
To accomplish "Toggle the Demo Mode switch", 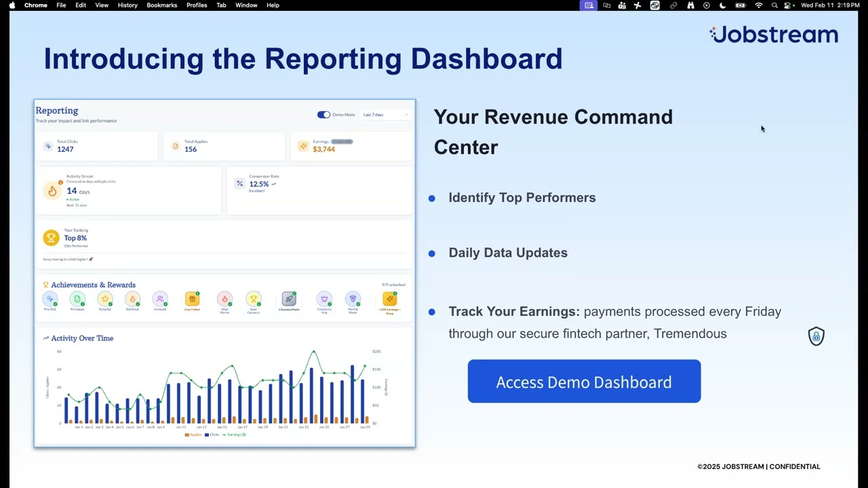I will coord(323,115).
